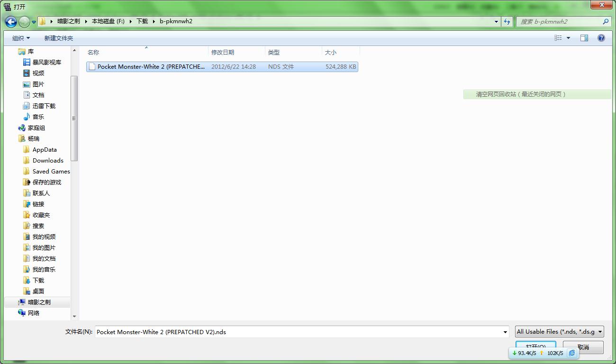Viewport: 616px width, 364px height.
Task: Sort by 大小 column header
Action: [341, 52]
